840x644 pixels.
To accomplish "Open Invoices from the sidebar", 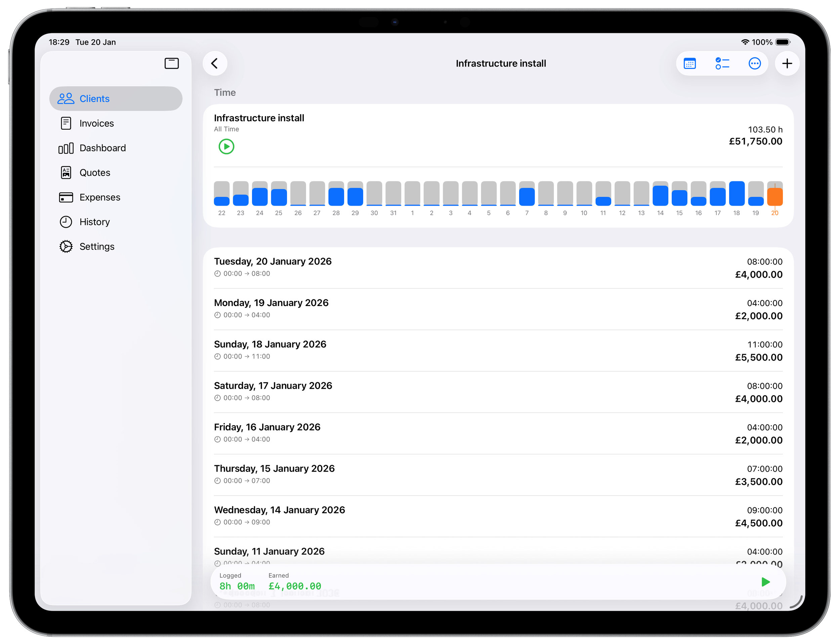I will click(97, 123).
